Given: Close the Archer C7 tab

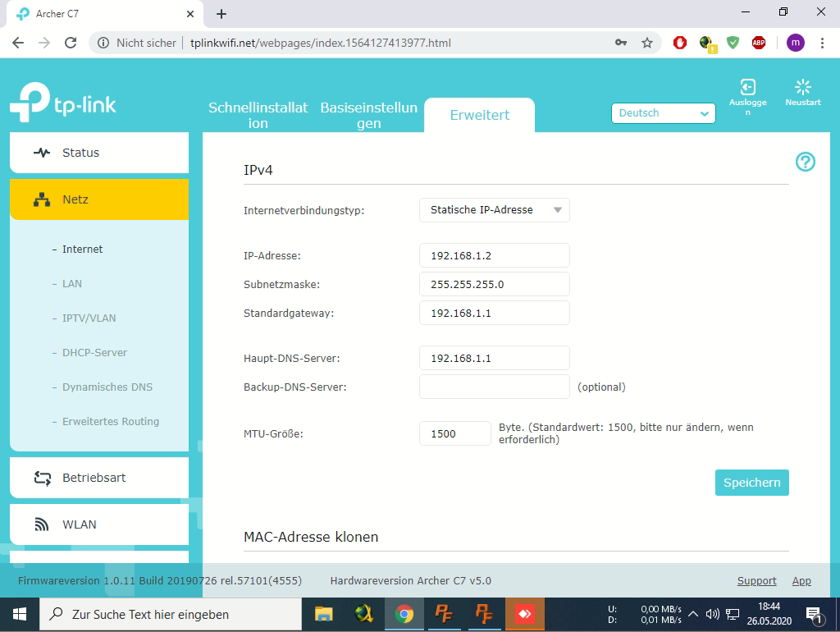Looking at the screenshot, I should 190,14.
